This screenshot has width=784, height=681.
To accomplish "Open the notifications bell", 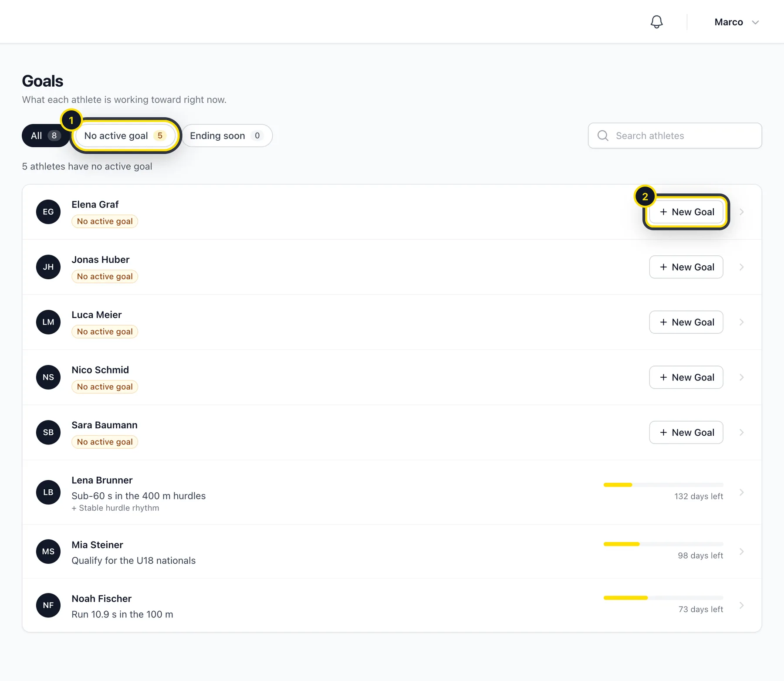I will [656, 22].
